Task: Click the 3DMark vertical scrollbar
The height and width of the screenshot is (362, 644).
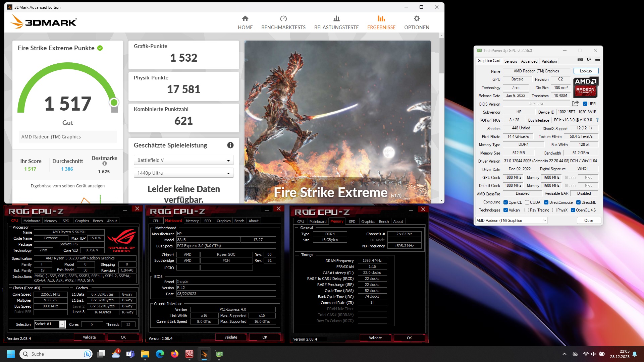Action: pyautogui.click(x=441, y=56)
